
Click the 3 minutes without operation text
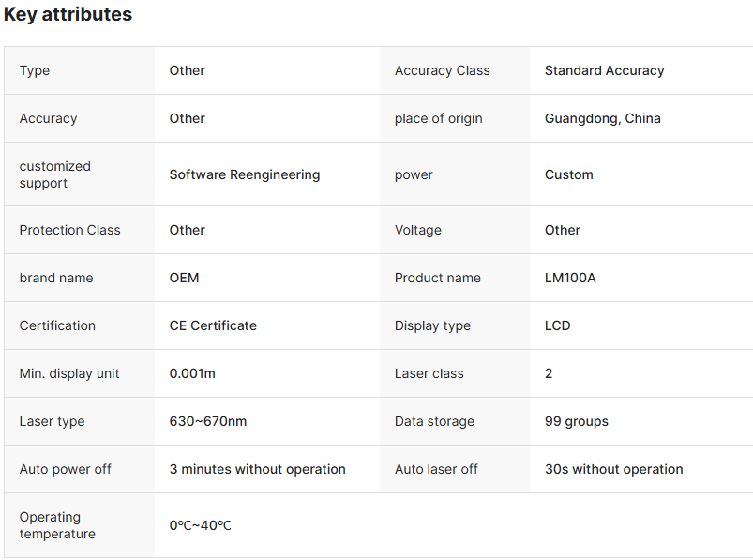[257, 469]
